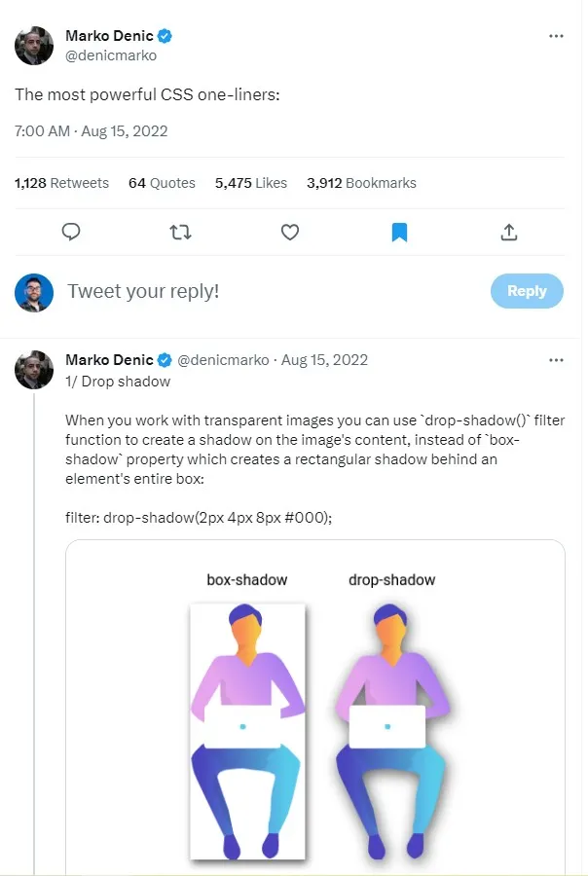Open the more options menu on the reply tweet
588x876 pixels.
pyautogui.click(x=557, y=359)
